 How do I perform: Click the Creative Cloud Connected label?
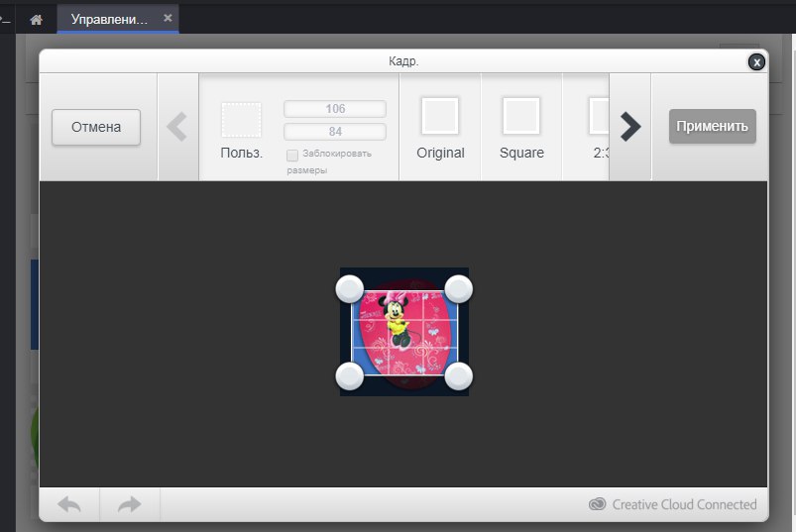click(684, 504)
